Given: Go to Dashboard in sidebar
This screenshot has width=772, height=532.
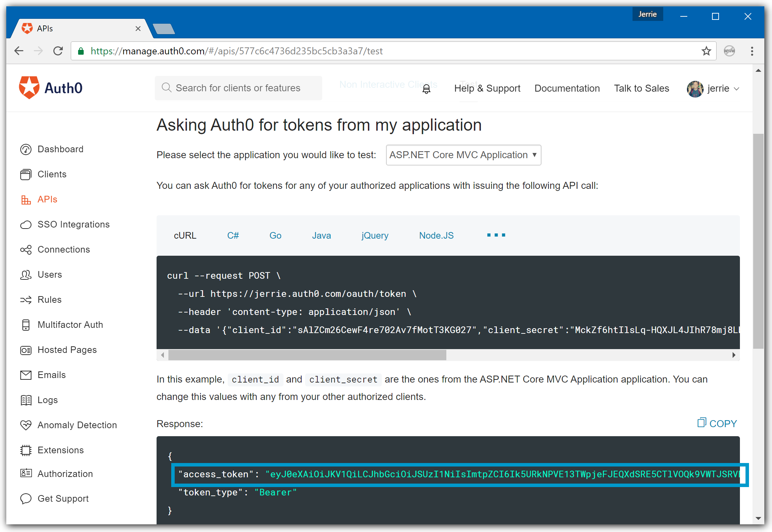Looking at the screenshot, I should [60, 149].
